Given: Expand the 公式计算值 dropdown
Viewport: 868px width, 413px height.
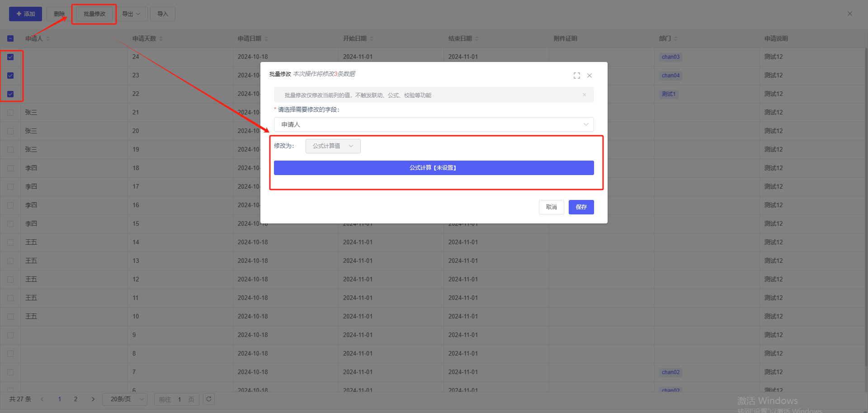Looking at the screenshot, I should pos(333,146).
